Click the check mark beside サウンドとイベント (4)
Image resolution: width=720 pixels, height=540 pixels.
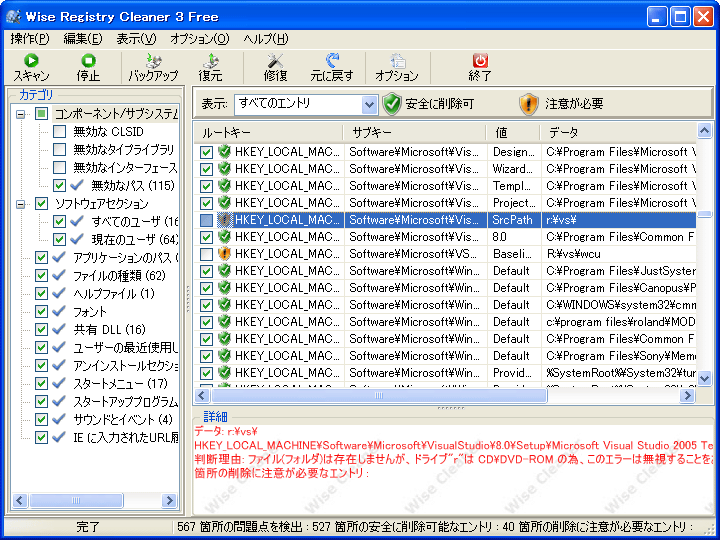click(x=59, y=419)
